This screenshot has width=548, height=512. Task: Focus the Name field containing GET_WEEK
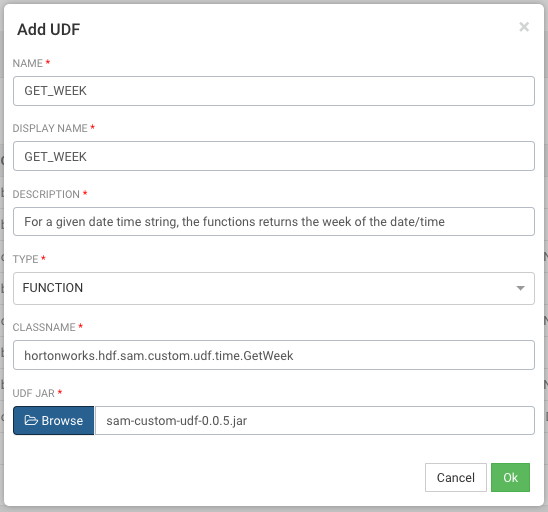click(x=274, y=91)
